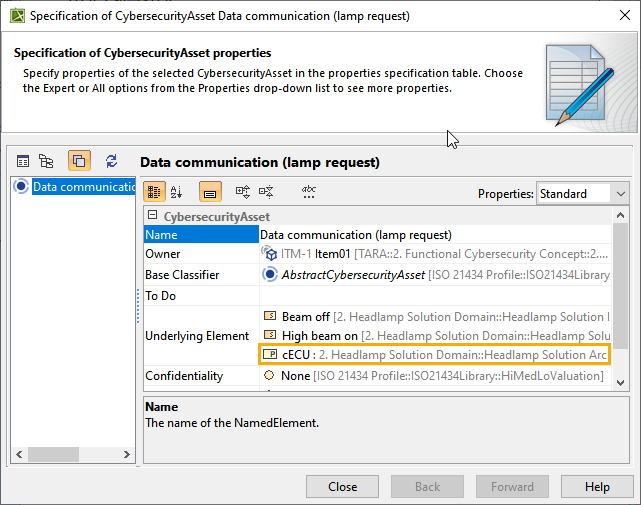Click the Help button

point(597,487)
